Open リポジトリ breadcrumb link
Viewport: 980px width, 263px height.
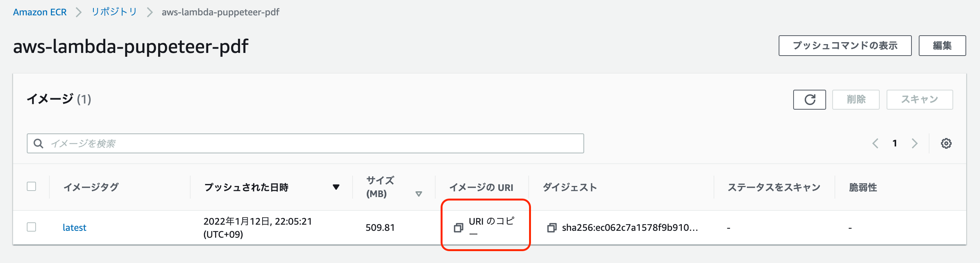coord(114,12)
